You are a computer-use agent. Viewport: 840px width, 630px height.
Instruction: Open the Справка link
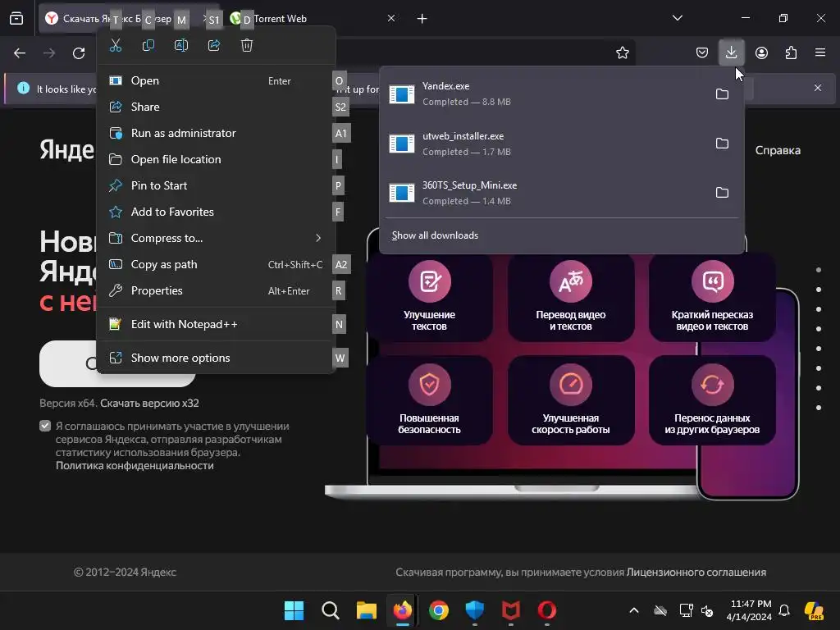(x=778, y=151)
